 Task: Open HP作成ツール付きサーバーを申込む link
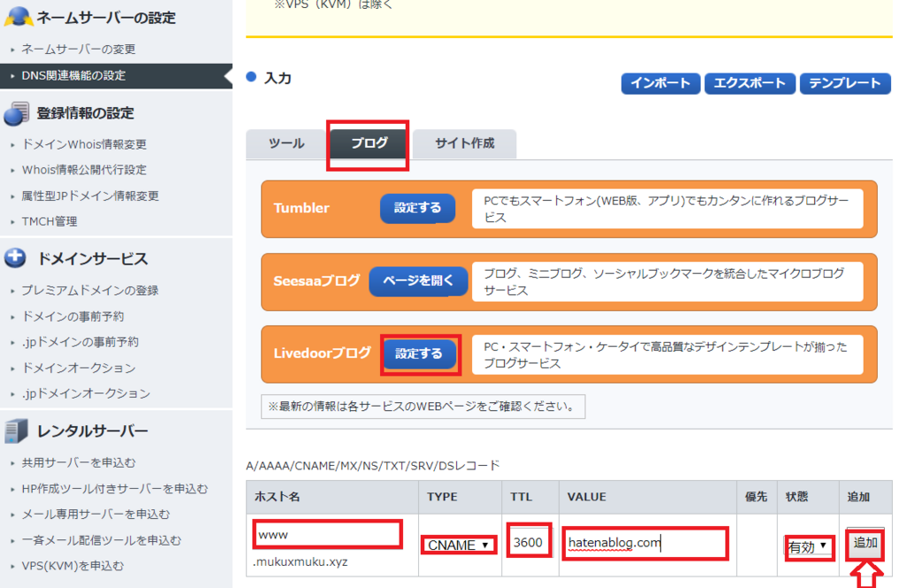pyautogui.click(x=114, y=489)
